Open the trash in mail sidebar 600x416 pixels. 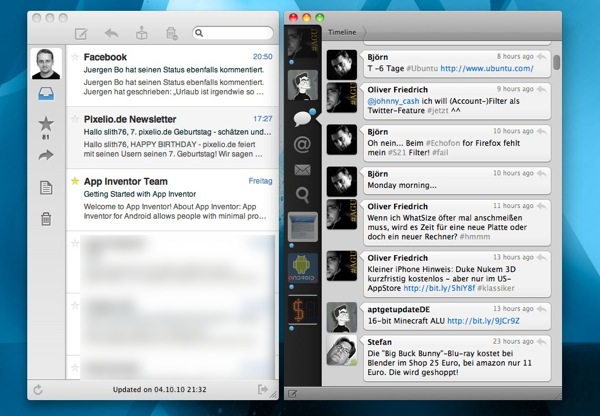coord(46,219)
